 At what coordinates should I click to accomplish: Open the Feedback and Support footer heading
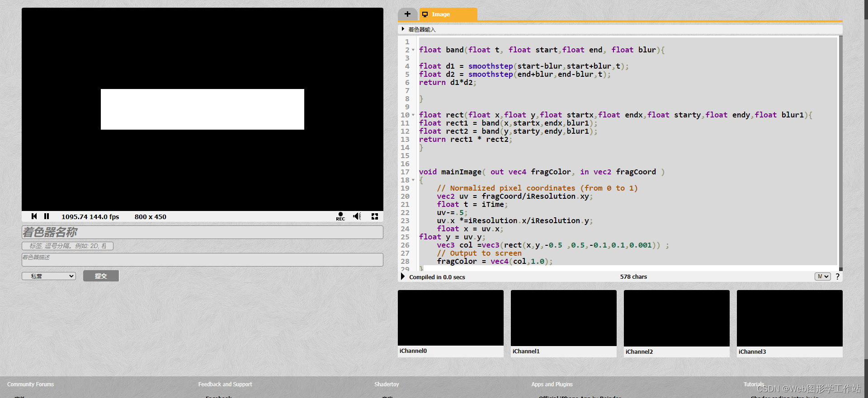(x=225, y=384)
